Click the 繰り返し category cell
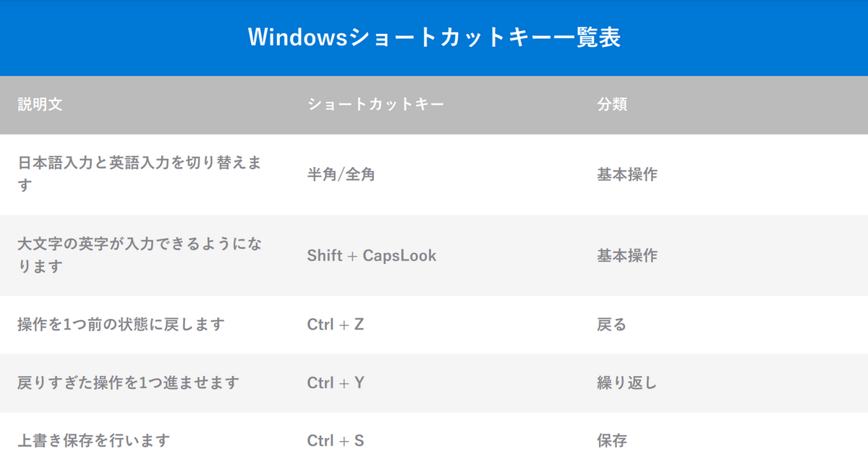The image size is (868, 454). pyautogui.click(x=626, y=382)
